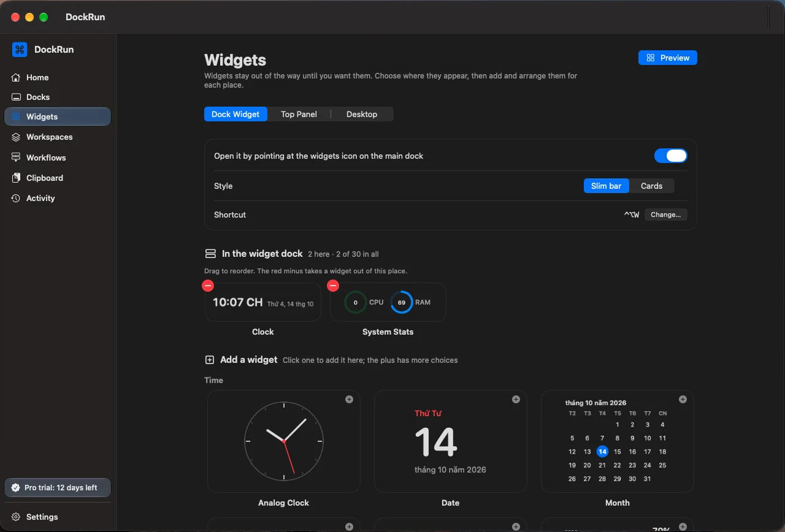Click the "10:07 CH" time text
This screenshot has width=785, height=532.
tap(238, 302)
